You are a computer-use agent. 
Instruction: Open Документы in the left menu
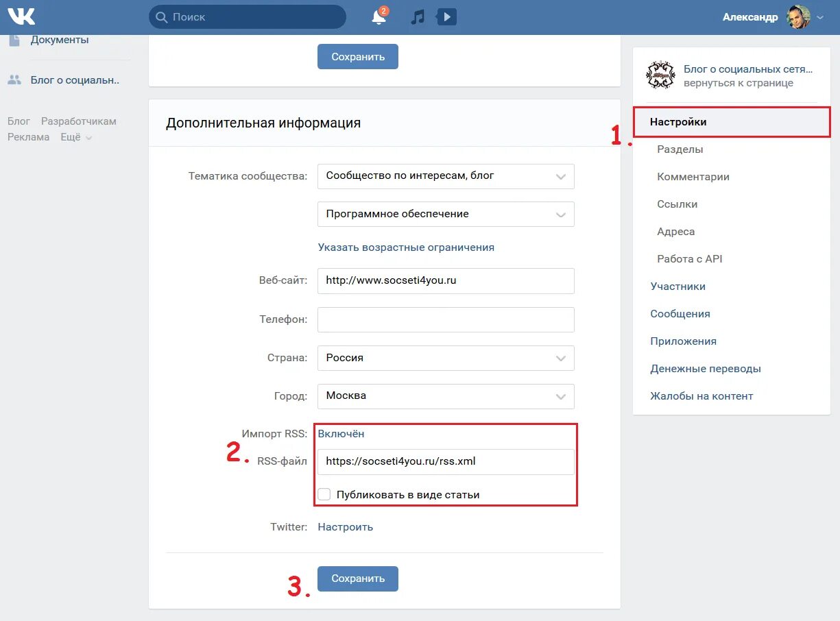[x=60, y=40]
